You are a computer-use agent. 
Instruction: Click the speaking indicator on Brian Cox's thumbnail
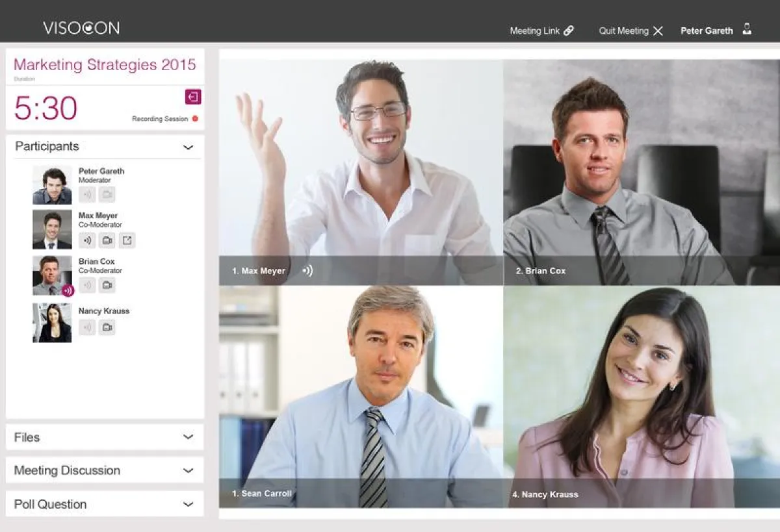pyautogui.click(x=68, y=290)
